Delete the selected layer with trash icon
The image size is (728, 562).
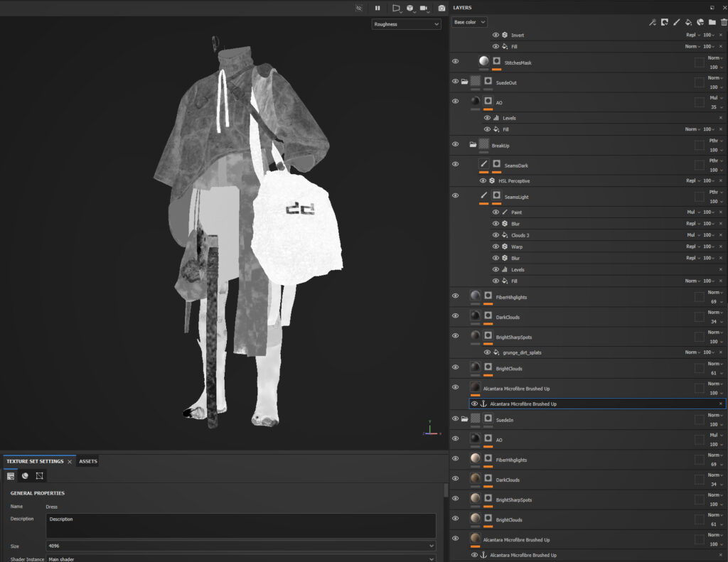pyautogui.click(x=724, y=22)
